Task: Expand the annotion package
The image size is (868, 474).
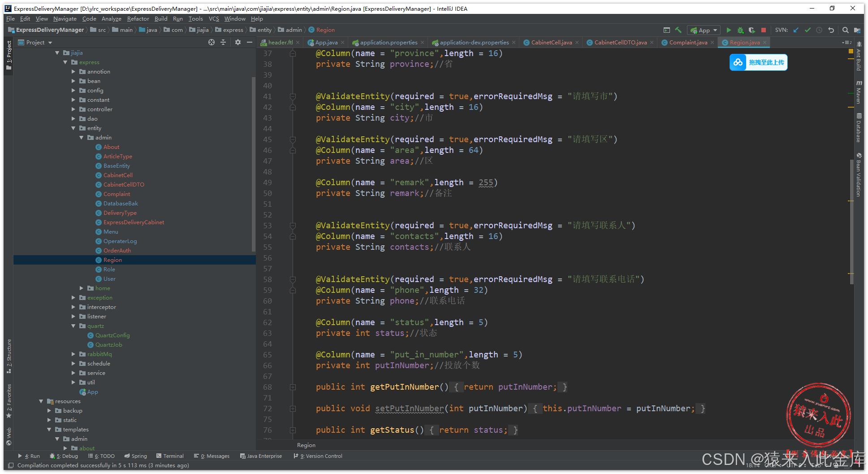Action: point(73,72)
